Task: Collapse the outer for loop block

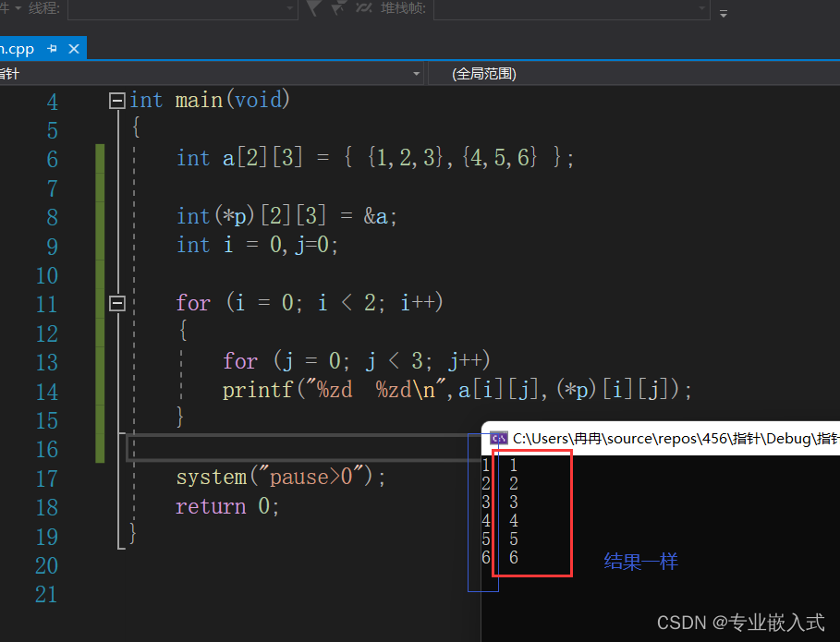Action: 116,303
